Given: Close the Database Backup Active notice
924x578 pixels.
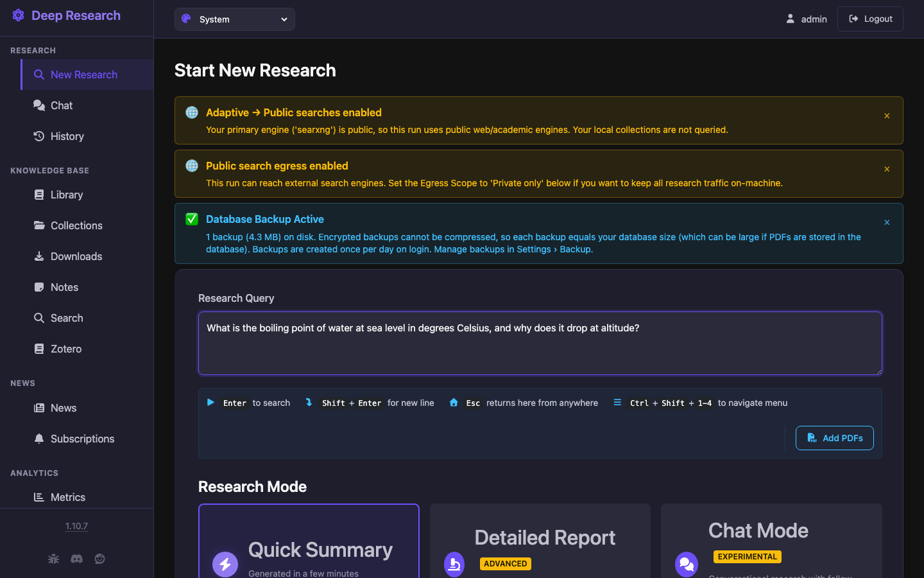Looking at the screenshot, I should pos(887,222).
